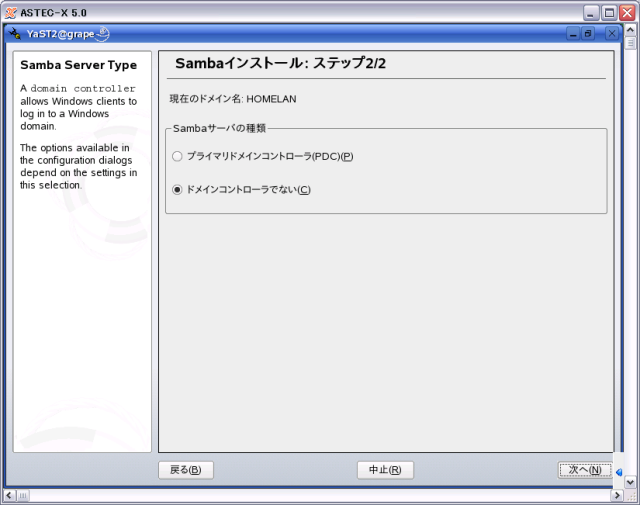Click the Sambaインストール: ステップ2/2 heading
Image resolution: width=640 pixels, height=505 pixels.
pos(280,63)
